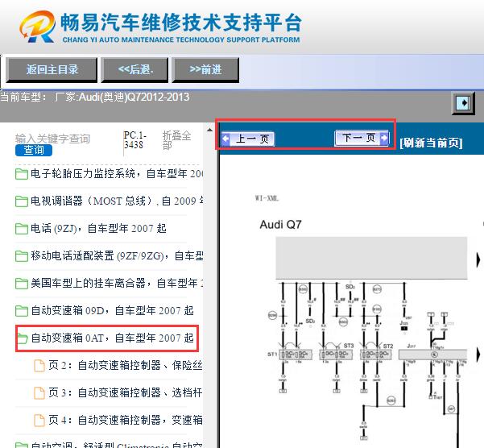Click the PC.1-3438 label
Image resolution: width=484 pixels, height=448 pixels.
click(134, 140)
